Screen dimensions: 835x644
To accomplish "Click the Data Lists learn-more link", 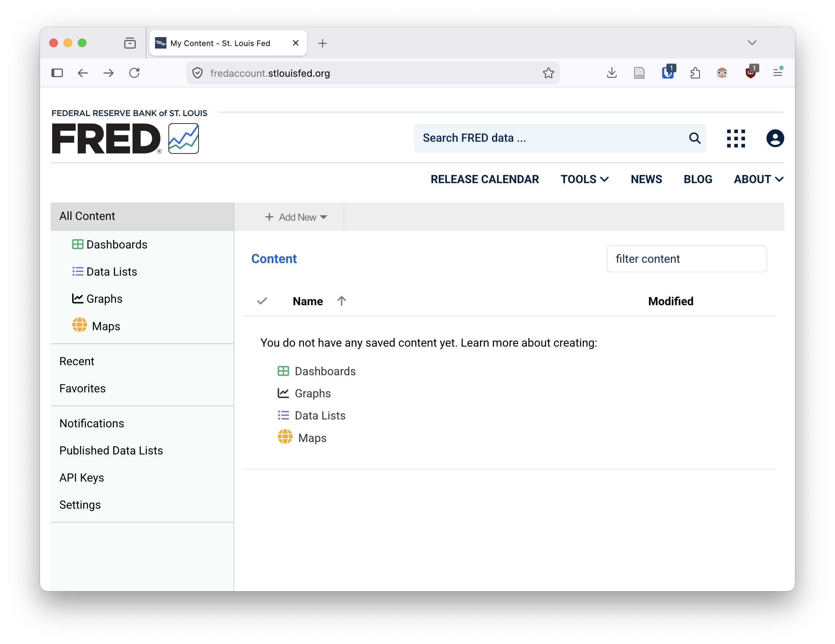I will (311, 416).
